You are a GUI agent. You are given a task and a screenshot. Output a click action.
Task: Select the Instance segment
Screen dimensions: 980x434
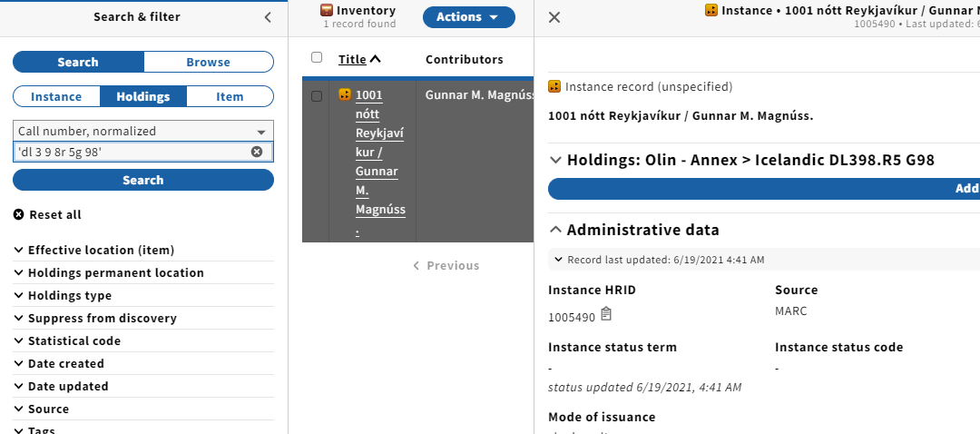(56, 96)
